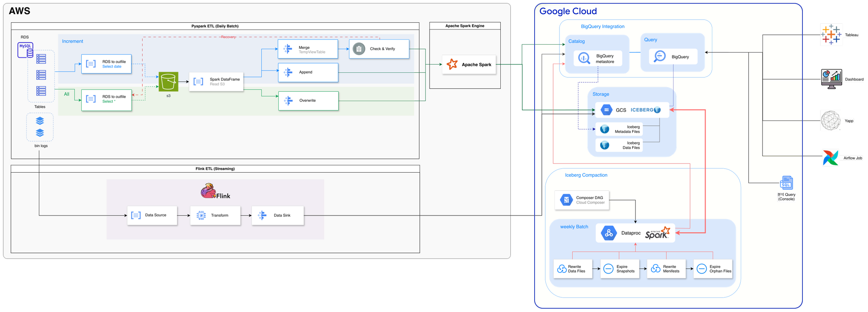This screenshot has height=312, width=868.
Task: Click the Iceberg Compaction label
Action: coord(586,175)
